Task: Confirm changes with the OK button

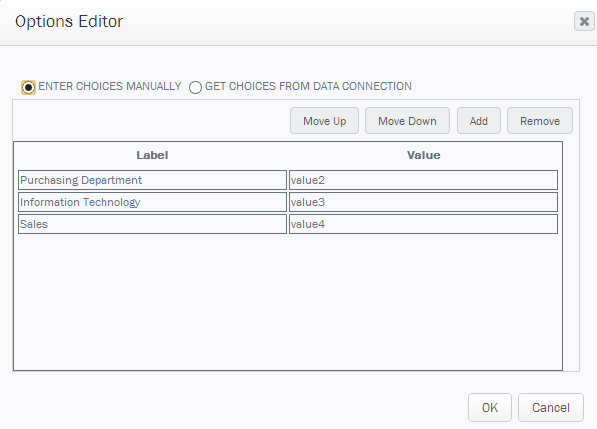Action: (490, 408)
